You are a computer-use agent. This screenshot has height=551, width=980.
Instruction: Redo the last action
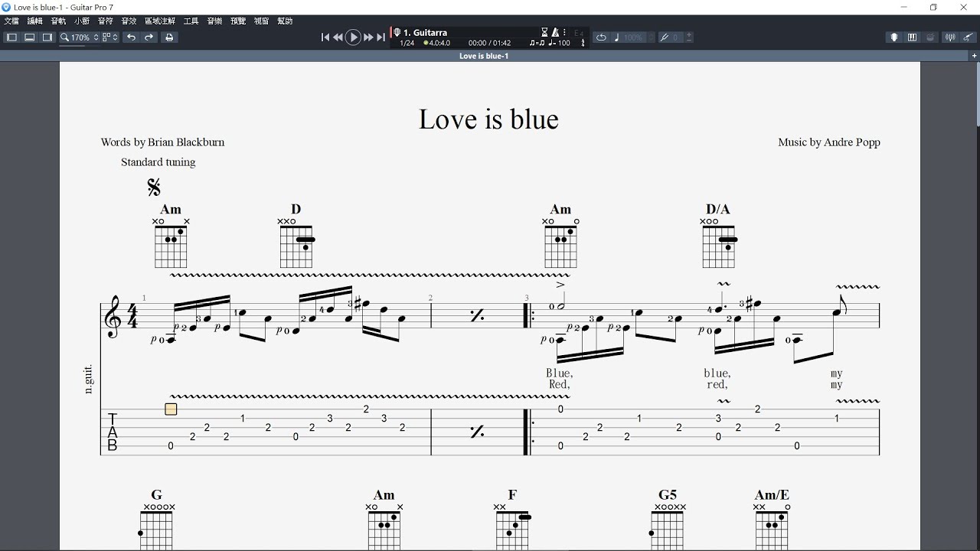(x=149, y=37)
